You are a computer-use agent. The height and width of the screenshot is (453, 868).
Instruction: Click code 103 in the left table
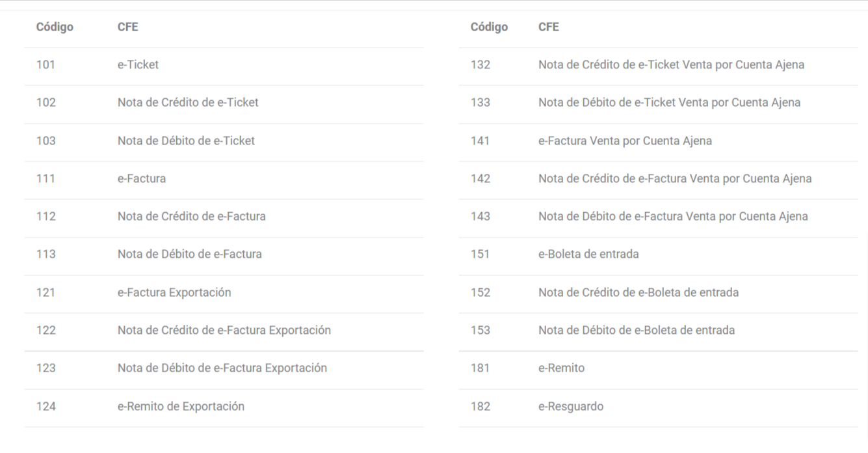46,141
